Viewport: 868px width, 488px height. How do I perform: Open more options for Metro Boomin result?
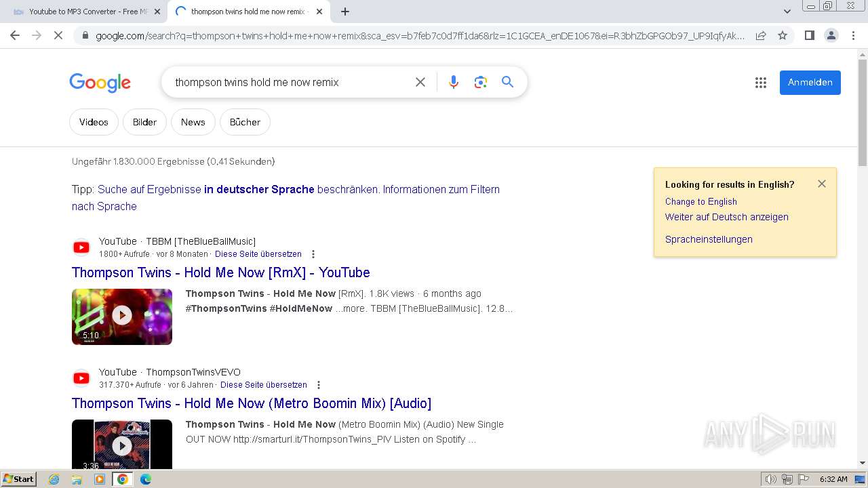point(319,385)
